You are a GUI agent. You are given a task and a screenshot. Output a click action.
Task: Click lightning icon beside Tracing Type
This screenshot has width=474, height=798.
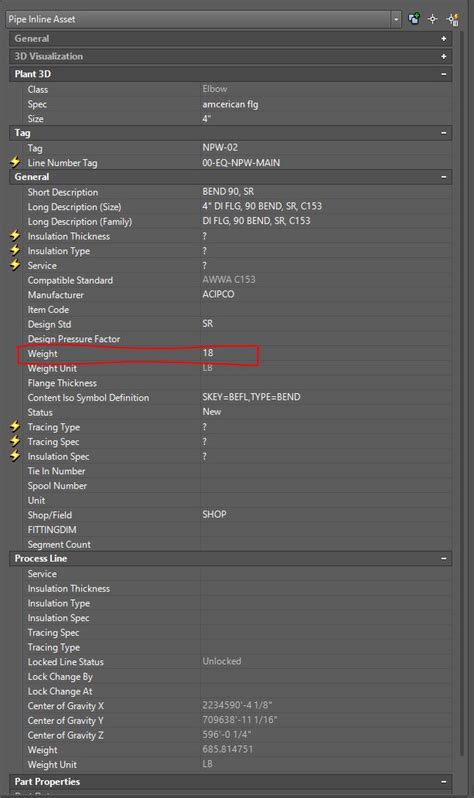click(15, 426)
